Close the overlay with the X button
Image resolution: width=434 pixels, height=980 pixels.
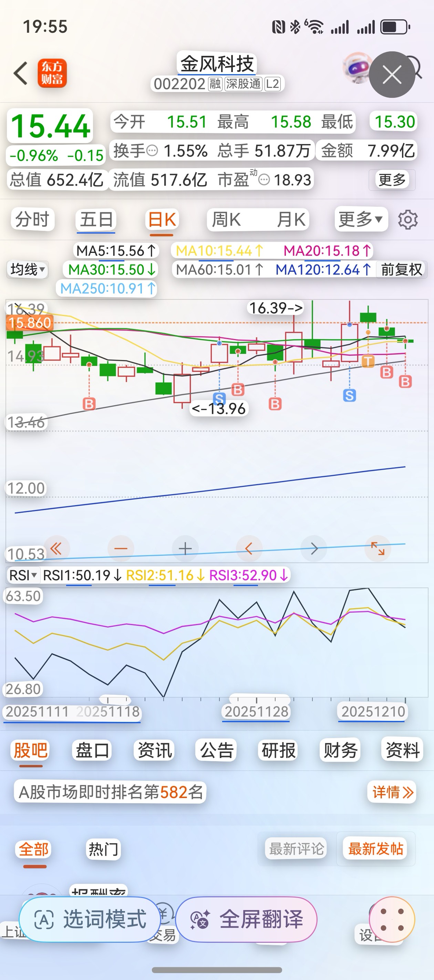(392, 74)
